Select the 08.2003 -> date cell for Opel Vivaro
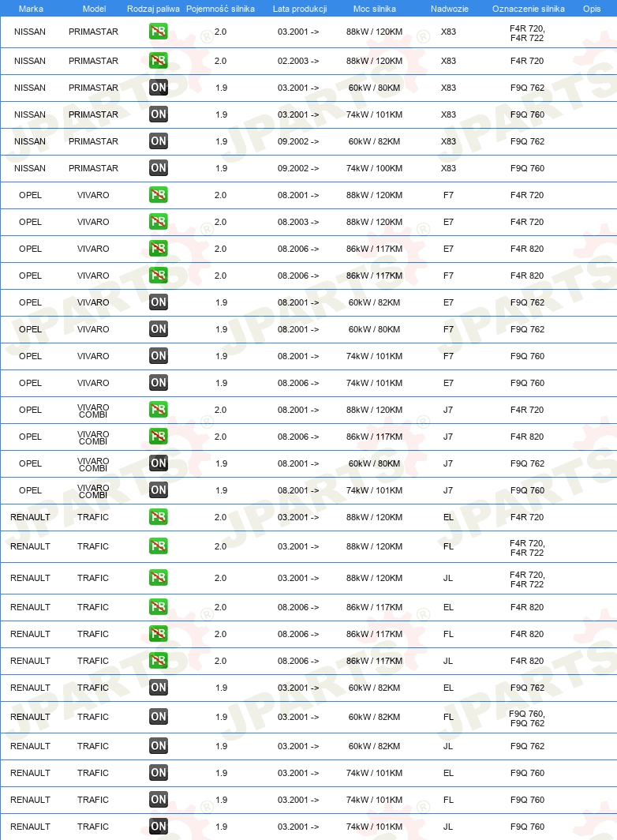The height and width of the screenshot is (840, 617). pyautogui.click(x=297, y=222)
